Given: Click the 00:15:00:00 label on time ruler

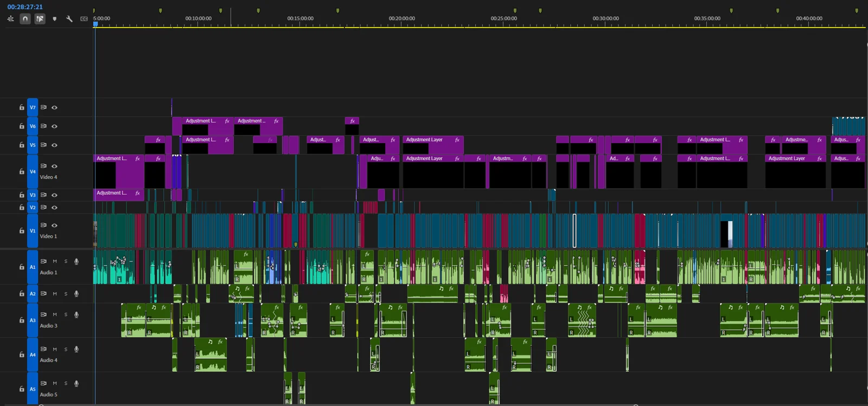Looking at the screenshot, I should [x=300, y=18].
